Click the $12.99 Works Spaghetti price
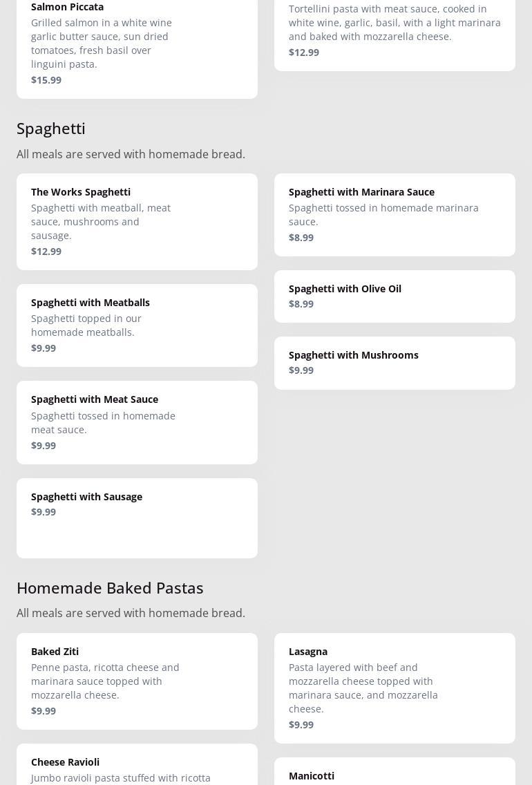The width and height of the screenshot is (532, 785). coord(46,252)
